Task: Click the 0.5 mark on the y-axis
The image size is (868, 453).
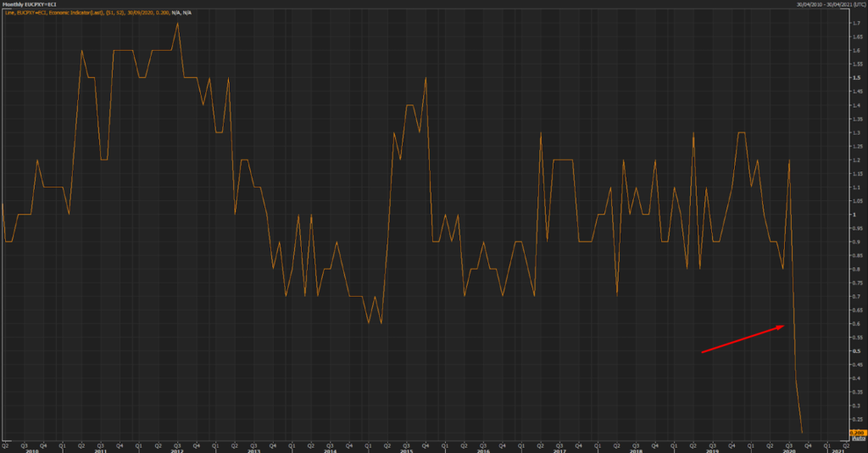Action: (854, 350)
